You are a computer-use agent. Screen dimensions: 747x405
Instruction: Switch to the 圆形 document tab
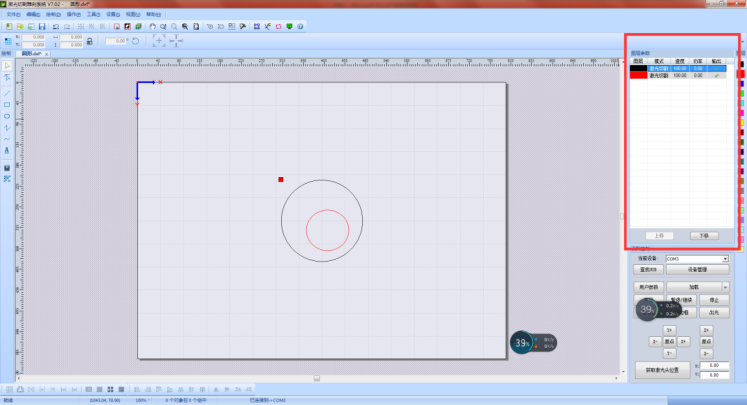[x=30, y=53]
